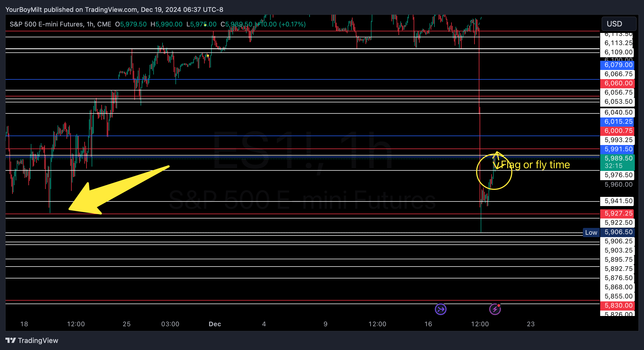Click the small yellow dot near candles at Dec

(x=208, y=55)
